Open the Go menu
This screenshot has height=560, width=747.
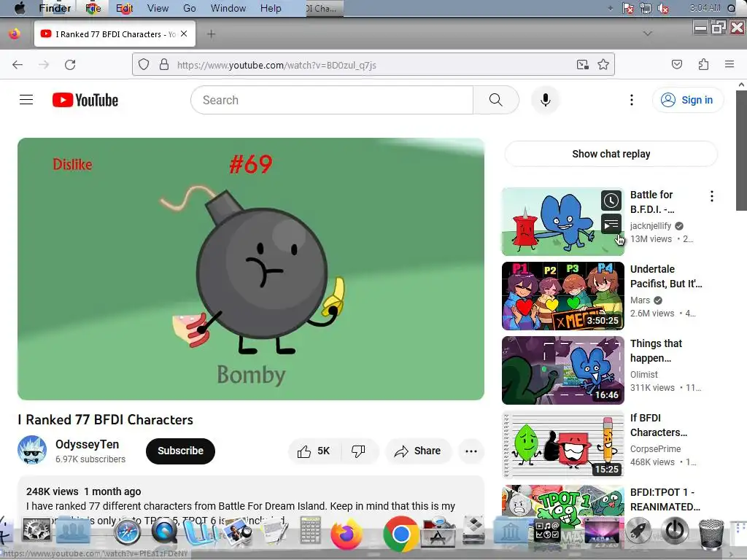coord(190,8)
